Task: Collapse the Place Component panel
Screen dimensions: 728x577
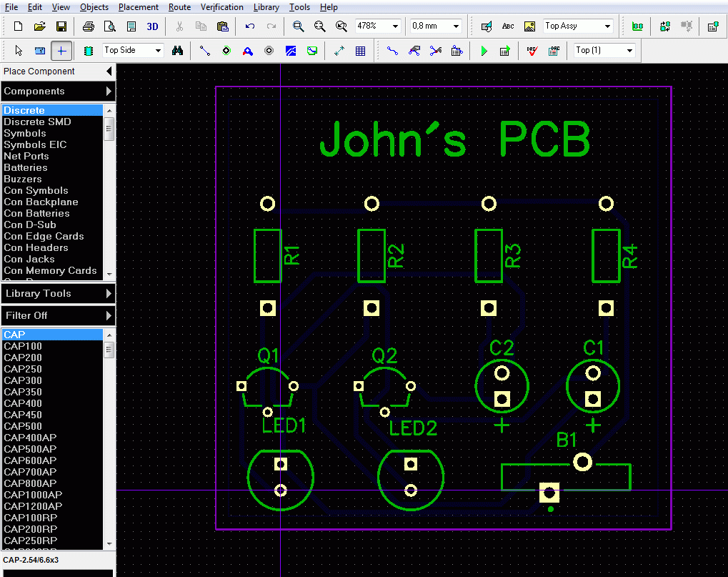Action: (x=109, y=71)
